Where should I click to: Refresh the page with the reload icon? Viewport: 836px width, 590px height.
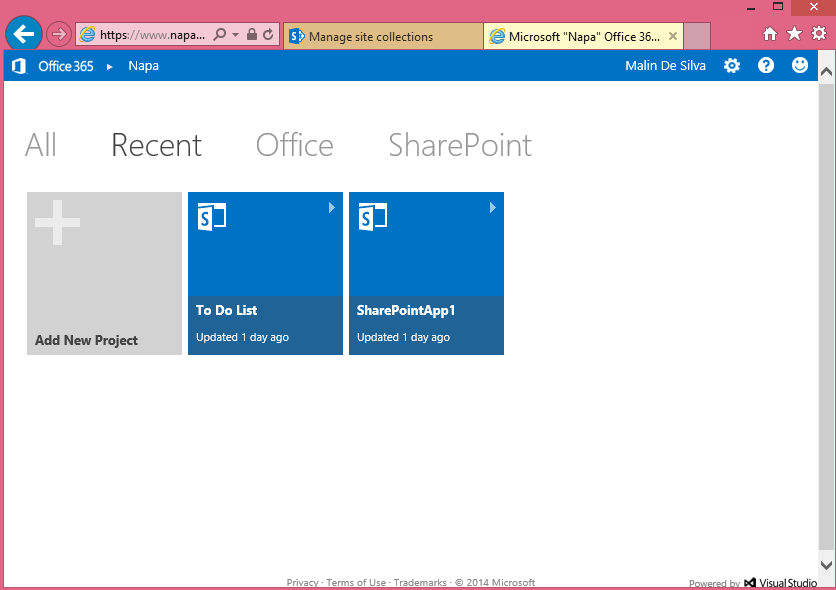pos(268,35)
